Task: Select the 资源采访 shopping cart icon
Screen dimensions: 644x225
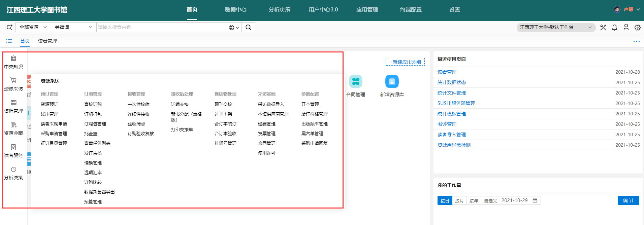Action: pos(13,81)
